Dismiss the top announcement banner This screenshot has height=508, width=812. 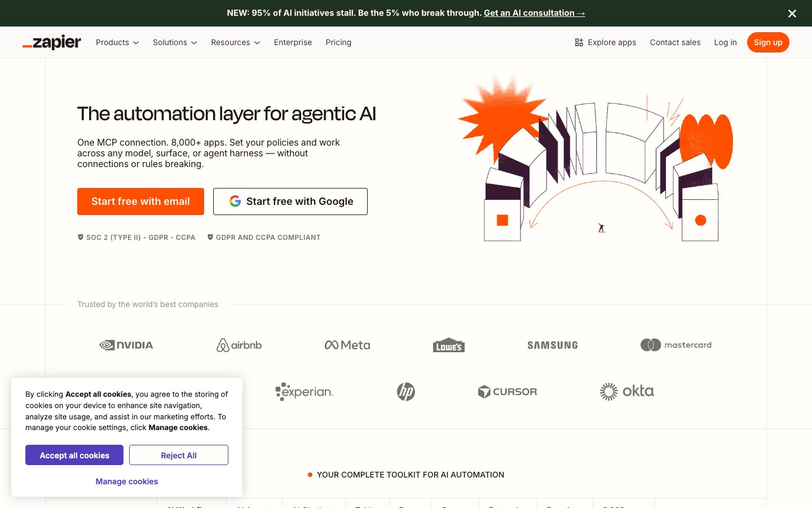792,13
